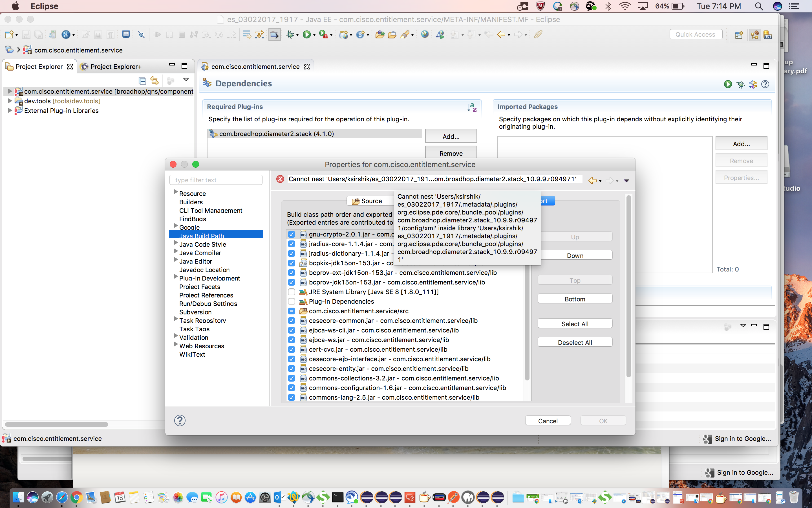The width and height of the screenshot is (812, 508).
Task: Toggle bcprov-ext-jdk15on-153.jar checkbox
Action: 291,272
